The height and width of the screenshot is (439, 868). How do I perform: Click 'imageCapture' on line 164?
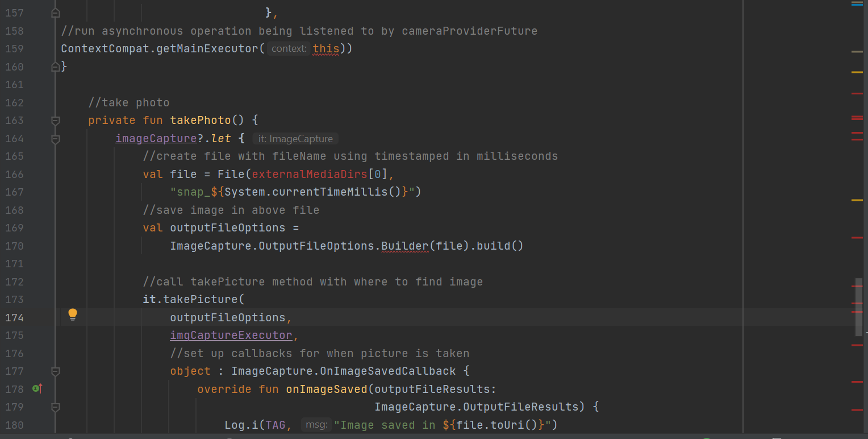point(156,138)
